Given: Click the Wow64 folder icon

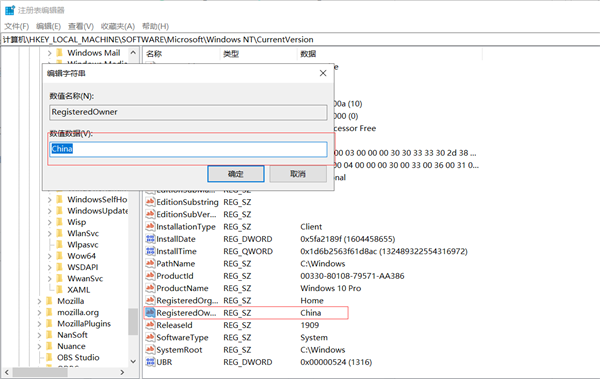Looking at the screenshot, I should pos(59,256).
